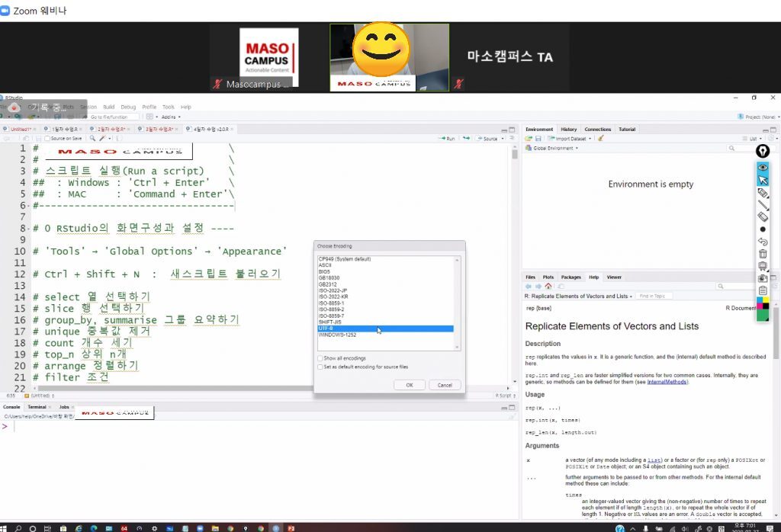Toggle the Source on Save checkbox
Viewport: 781px width, 532px height.
pyautogui.click(x=47, y=139)
